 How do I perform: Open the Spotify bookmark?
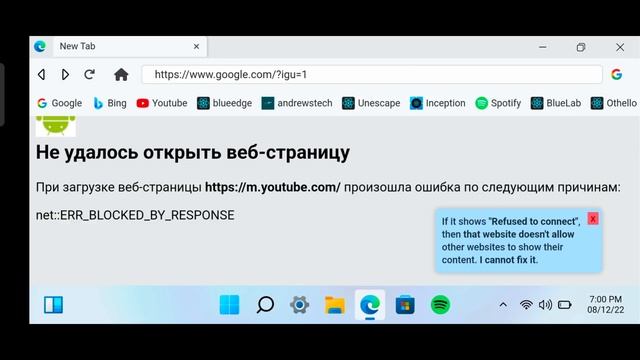point(498,103)
